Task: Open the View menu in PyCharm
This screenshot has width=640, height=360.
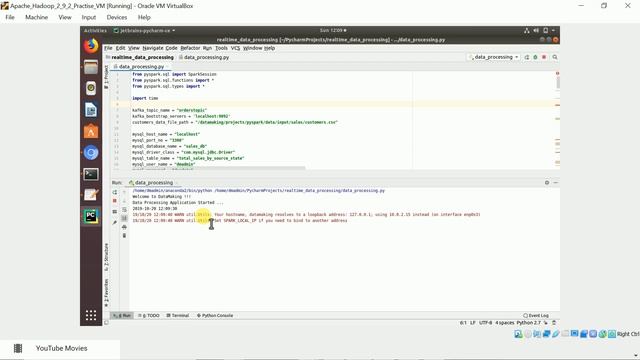Action: [134, 48]
